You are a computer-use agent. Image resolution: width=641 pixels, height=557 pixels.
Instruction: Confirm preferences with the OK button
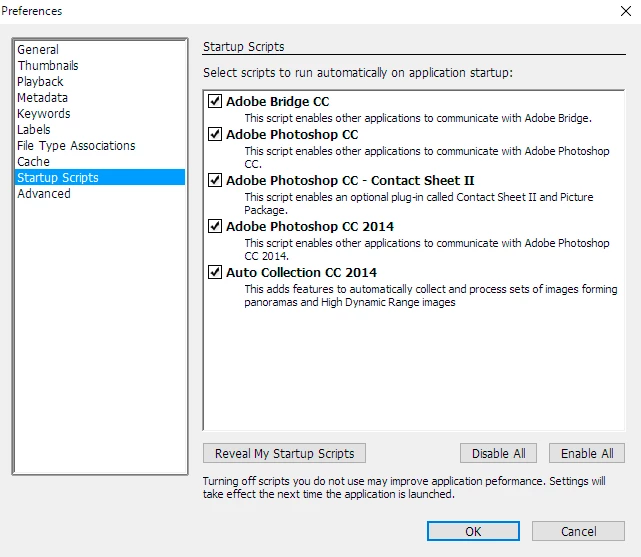[473, 531]
